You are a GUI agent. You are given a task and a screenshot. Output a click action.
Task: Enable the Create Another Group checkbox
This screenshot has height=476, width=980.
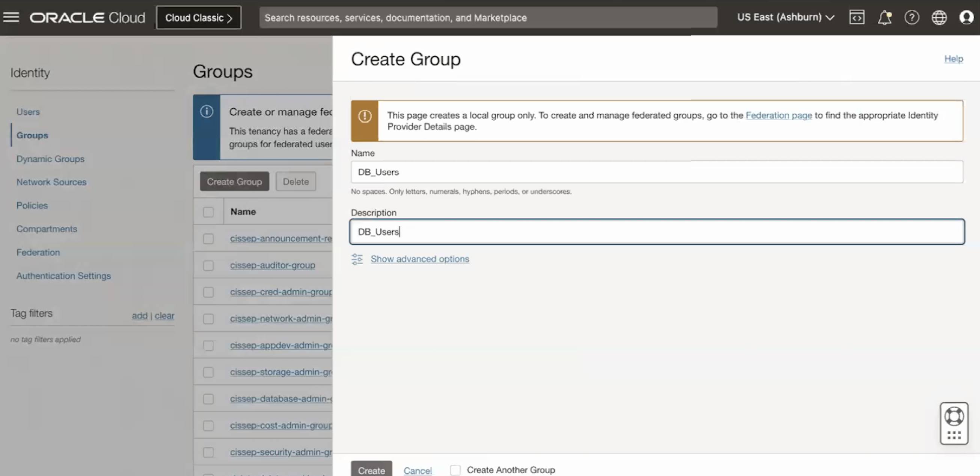(455, 470)
